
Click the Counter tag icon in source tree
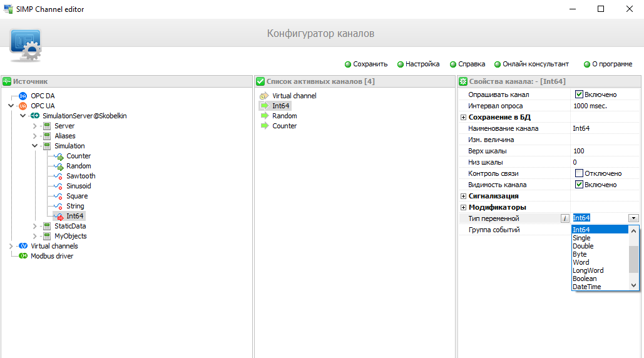click(x=59, y=156)
